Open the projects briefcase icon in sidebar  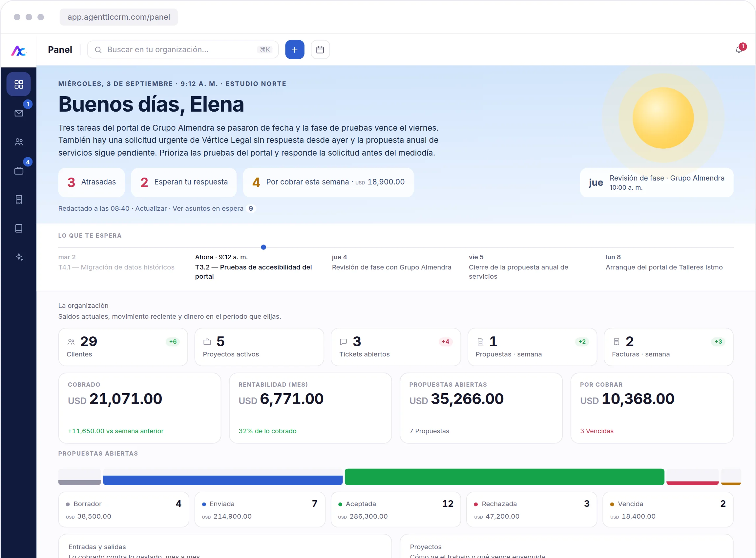[x=19, y=171]
